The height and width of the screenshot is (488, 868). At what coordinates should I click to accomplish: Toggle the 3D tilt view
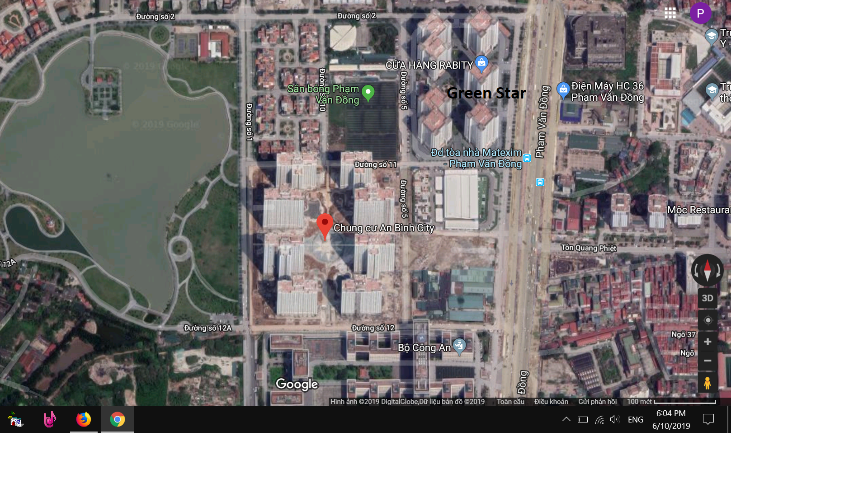tap(708, 298)
